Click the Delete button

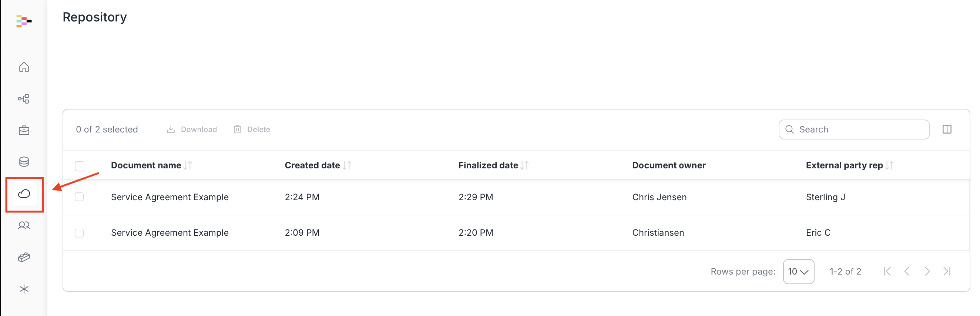click(x=252, y=129)
